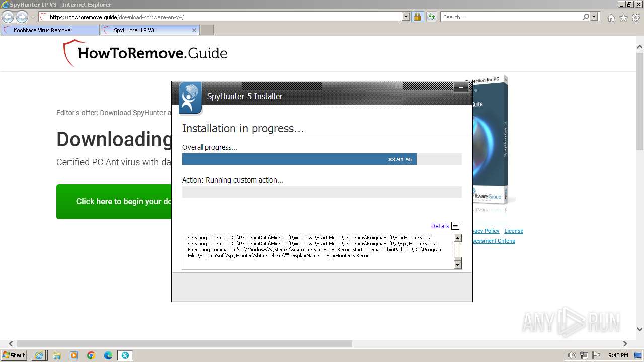The image size is (644, 362).
Task: Launch Edge from the taskbar
Action: (108, 355)
